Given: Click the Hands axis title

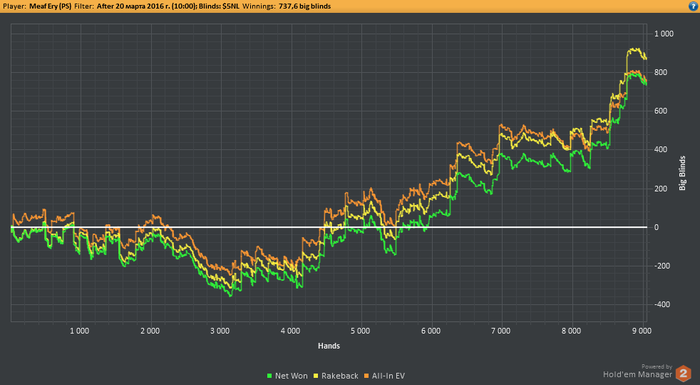Looking at the screenshot, I should pos(329,346).
